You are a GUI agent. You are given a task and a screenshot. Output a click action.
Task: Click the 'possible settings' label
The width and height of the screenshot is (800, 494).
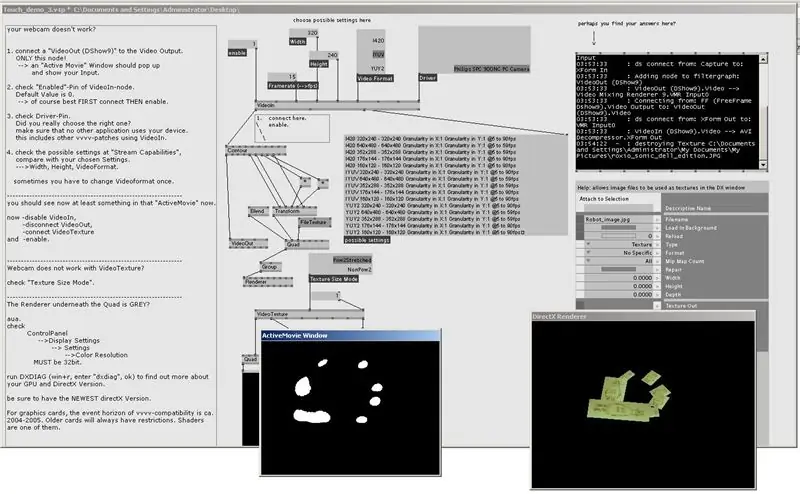pyautogui.click(x=367, y=240)
